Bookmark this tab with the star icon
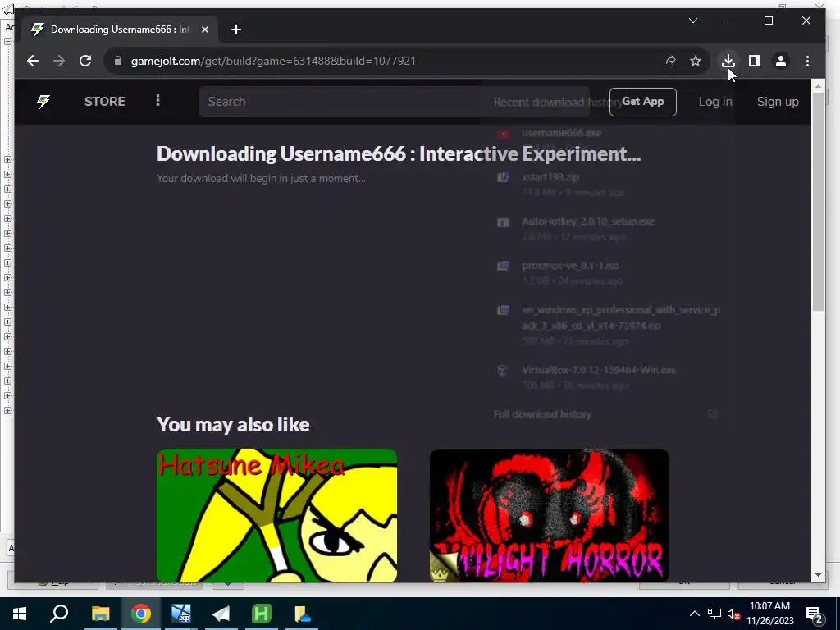Viewport: 840px width, 630px height. (x=696, y=61)
